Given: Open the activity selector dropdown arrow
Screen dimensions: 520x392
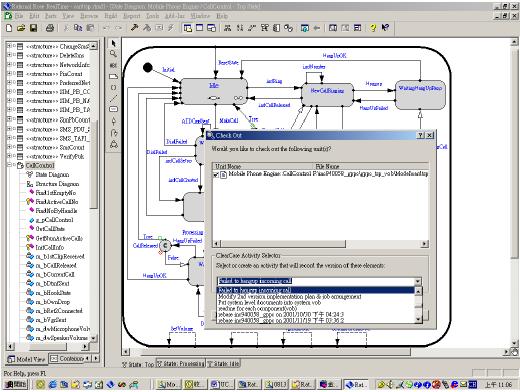Looking at the screenshot, I should (x=418, y=281).
